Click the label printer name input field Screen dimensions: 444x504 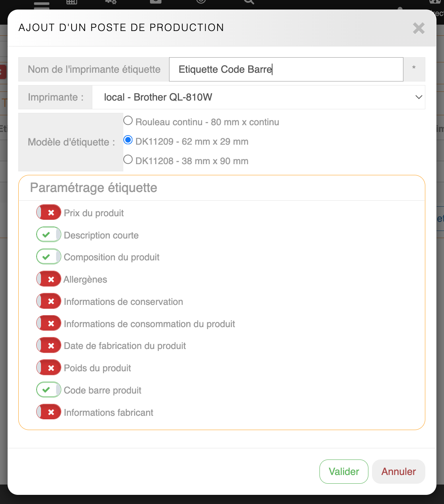coord(286,70)
